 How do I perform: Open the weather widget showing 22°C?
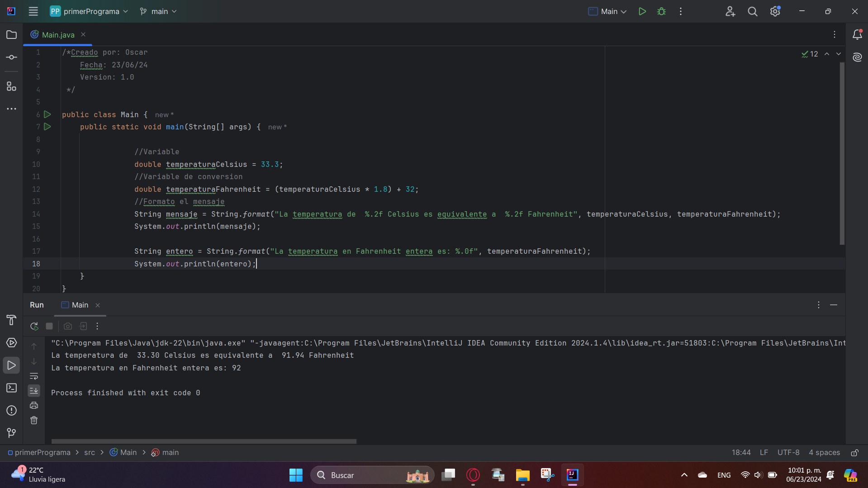(x=38, y=475)
